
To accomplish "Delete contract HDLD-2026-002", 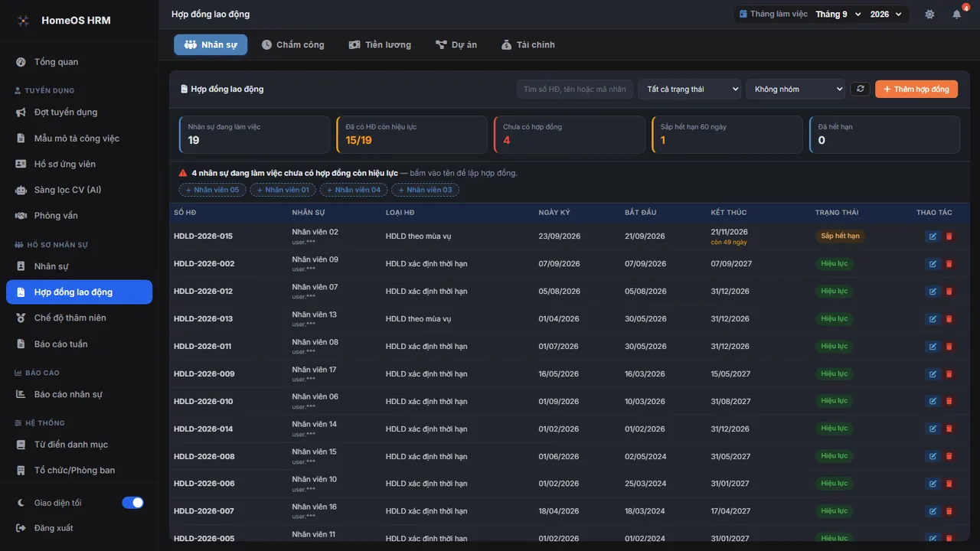I will (949, 264).
